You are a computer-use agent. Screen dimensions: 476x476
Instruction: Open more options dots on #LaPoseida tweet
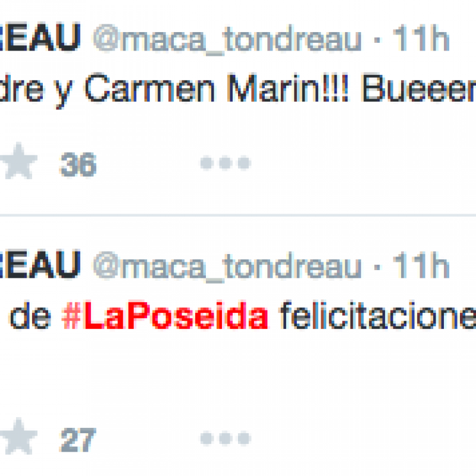tap(226, 438)
